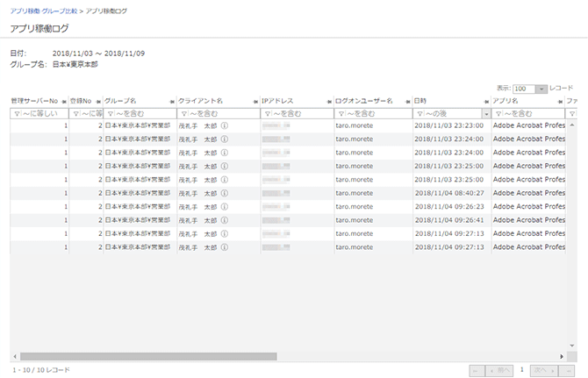Click the 前へ previous page button

(x=500, y=370)
